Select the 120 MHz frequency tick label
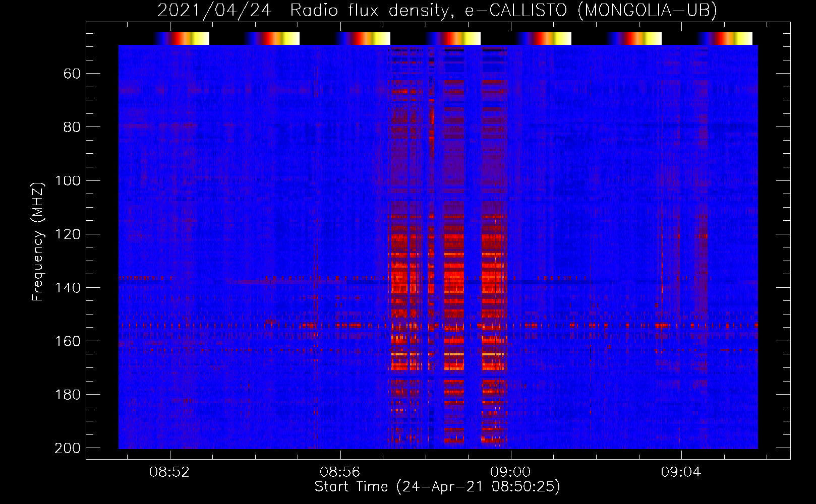816x504 pixels. coord(68,234)
